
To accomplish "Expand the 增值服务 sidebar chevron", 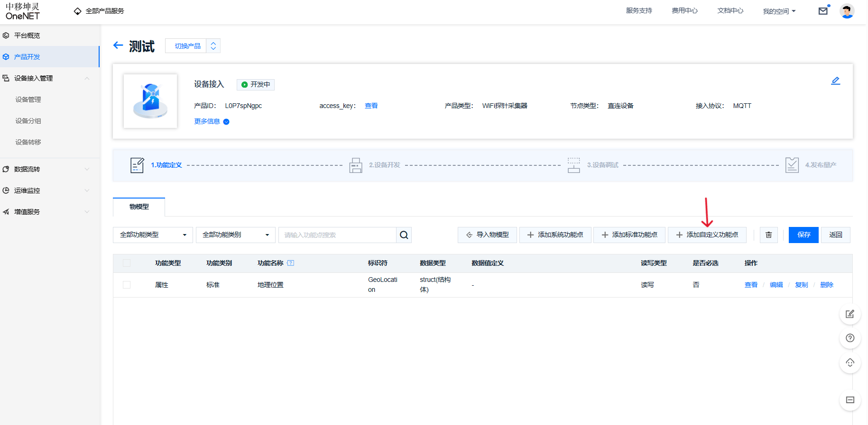I will pyautogui.click(x=87, y=212).
